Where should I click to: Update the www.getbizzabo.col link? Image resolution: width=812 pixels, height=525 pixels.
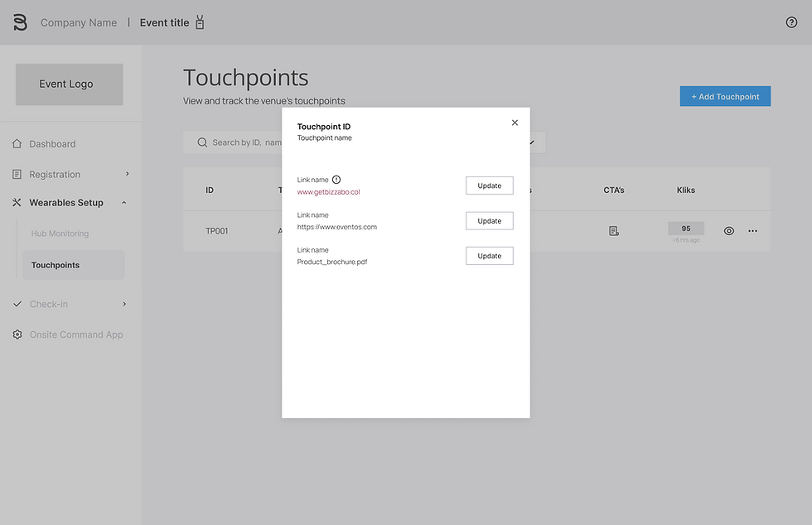tap(490, 185)
